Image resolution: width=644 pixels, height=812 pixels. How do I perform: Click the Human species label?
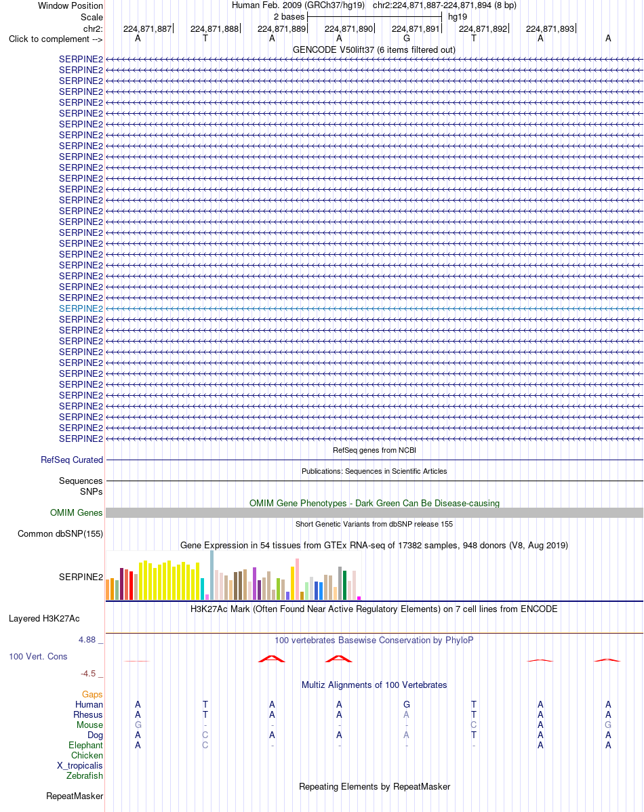pos(89,705)
